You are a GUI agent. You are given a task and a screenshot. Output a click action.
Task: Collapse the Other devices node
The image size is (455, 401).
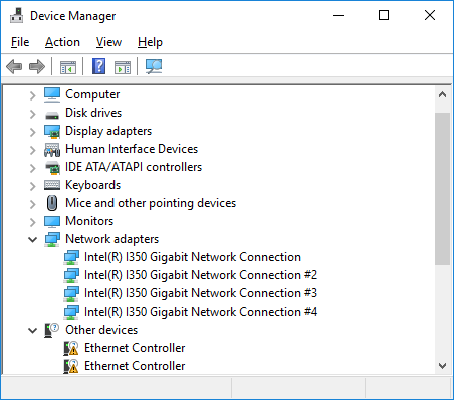(32, 331)
